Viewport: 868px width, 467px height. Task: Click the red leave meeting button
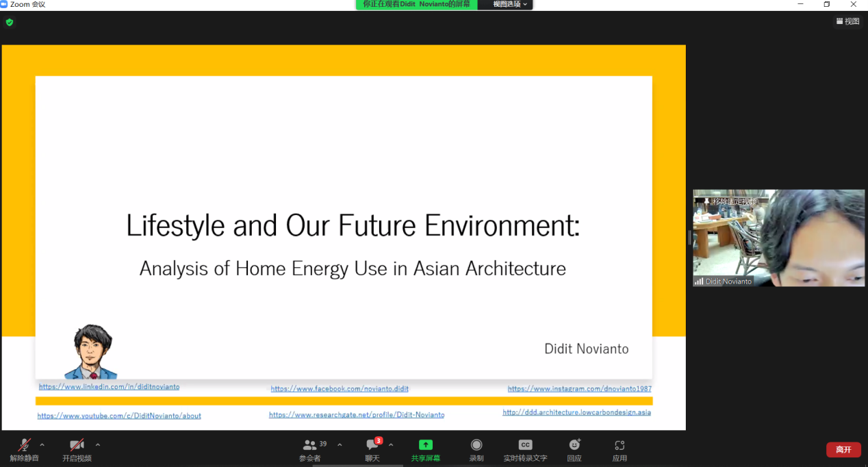pyautogui.click(x=843, y=449)
